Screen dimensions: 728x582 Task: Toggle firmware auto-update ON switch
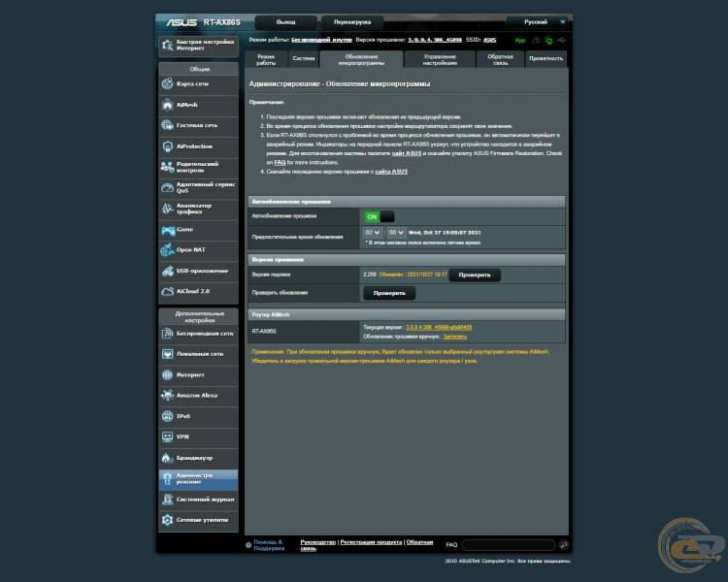coord(380,216)
